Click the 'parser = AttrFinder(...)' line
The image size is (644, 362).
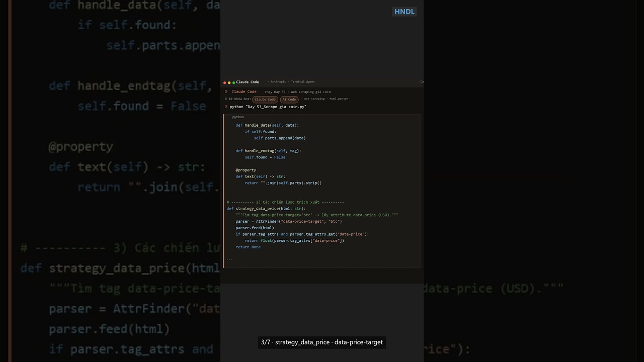click(x=289, y=221)
